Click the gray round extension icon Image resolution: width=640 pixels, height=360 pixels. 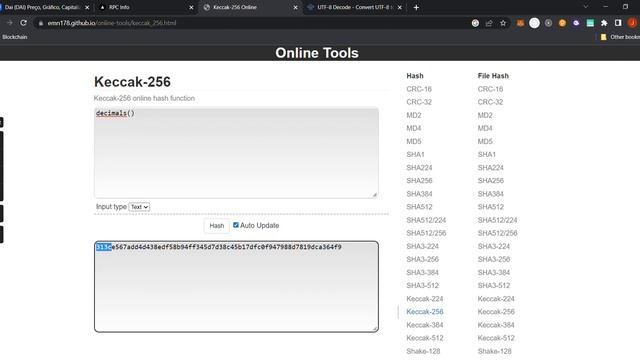click(549, 23)
